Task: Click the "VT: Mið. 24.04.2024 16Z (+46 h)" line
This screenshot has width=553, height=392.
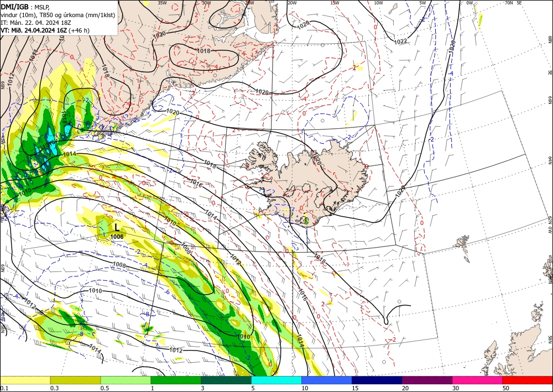Action: tap(45, 30)
